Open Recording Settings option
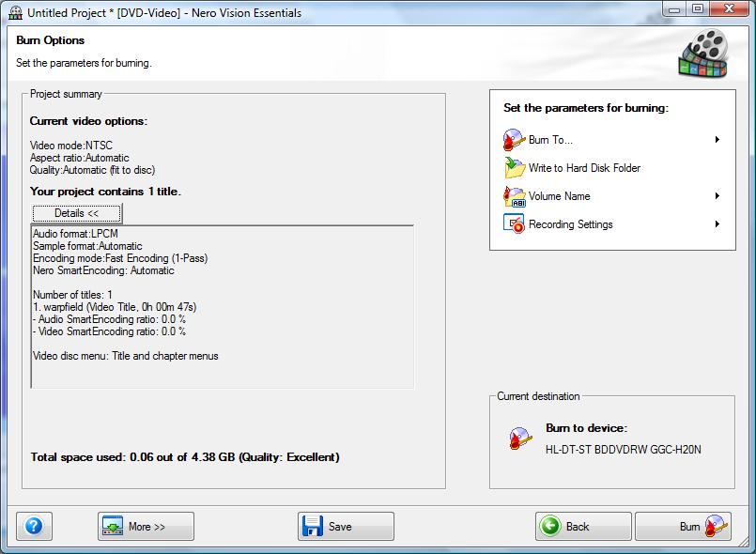Viewport: 756px width, 554px height. [x=611, y=224]
